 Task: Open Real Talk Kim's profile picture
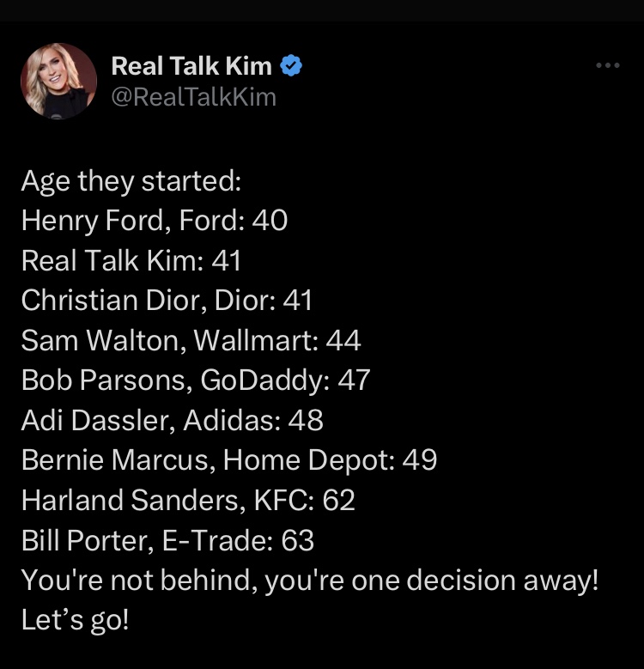[58, 81]
